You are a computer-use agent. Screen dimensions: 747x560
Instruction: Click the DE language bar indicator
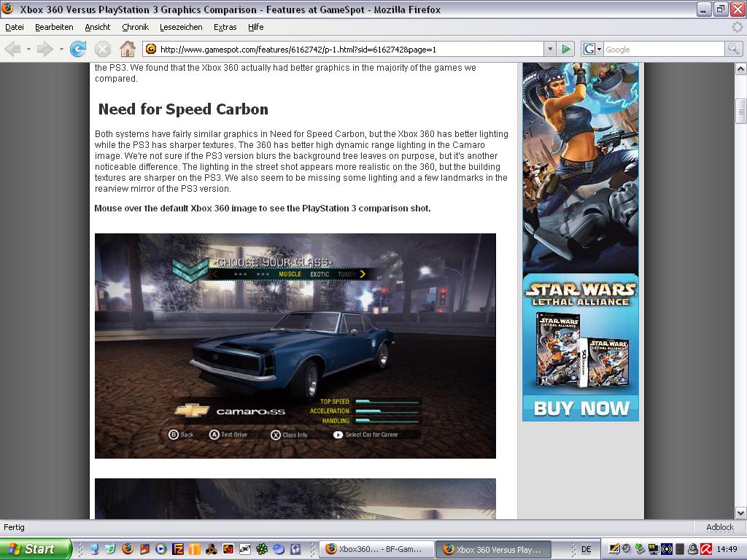[x=586, y=549]
